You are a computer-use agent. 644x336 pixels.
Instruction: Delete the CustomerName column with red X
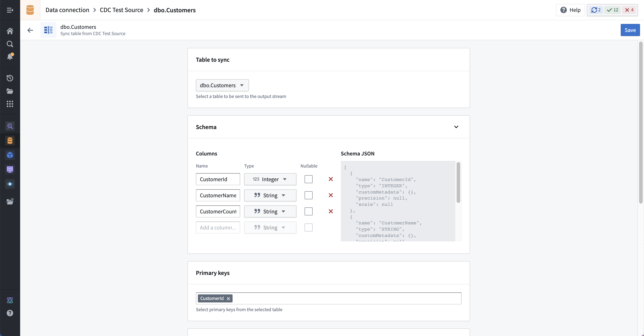[x=331, y=195]
